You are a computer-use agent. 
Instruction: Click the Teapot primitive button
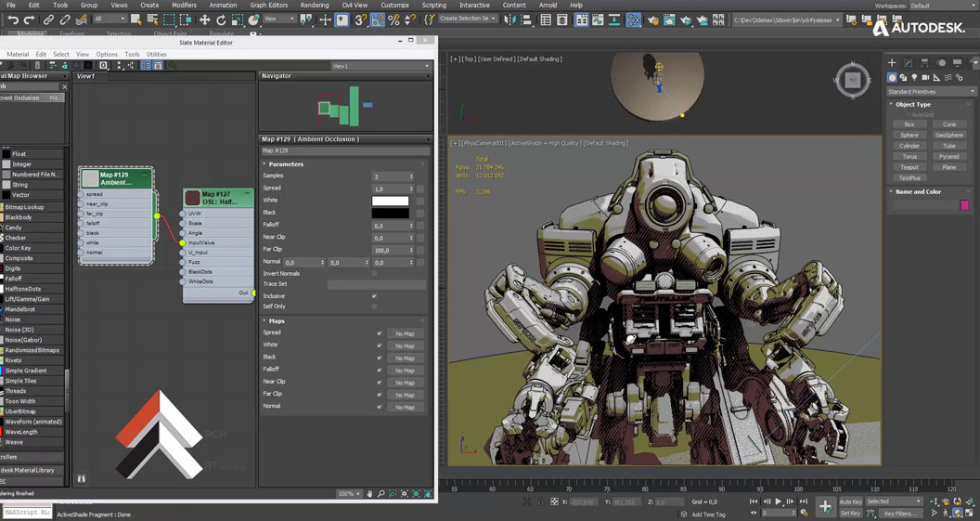pyautogui.click(x=909, y=167)
